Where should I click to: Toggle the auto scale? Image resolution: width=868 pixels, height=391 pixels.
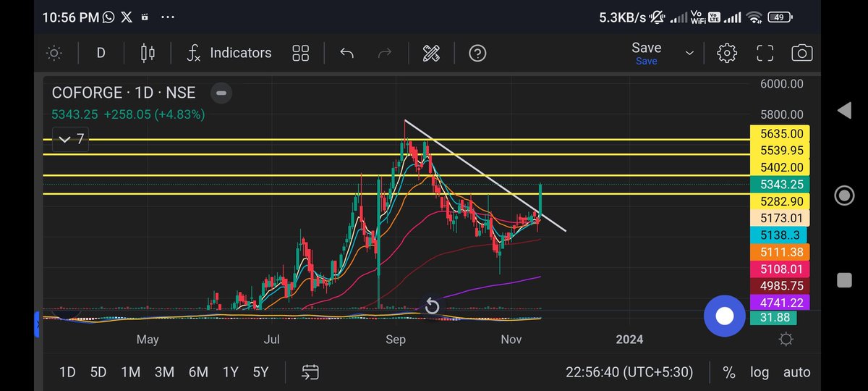click(x=796, y=372)
